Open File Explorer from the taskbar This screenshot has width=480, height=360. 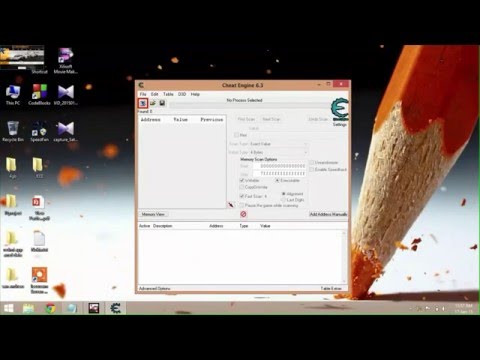point(29,308)
